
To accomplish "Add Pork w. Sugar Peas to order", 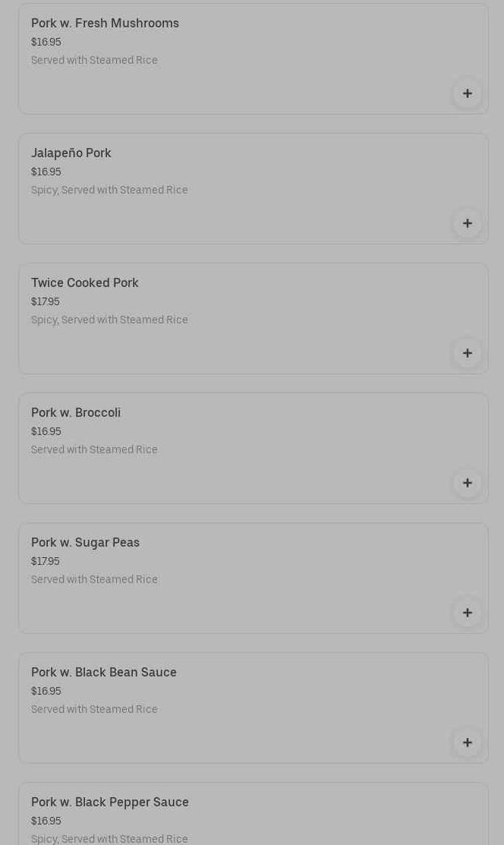I will click(x=467, y=613).
